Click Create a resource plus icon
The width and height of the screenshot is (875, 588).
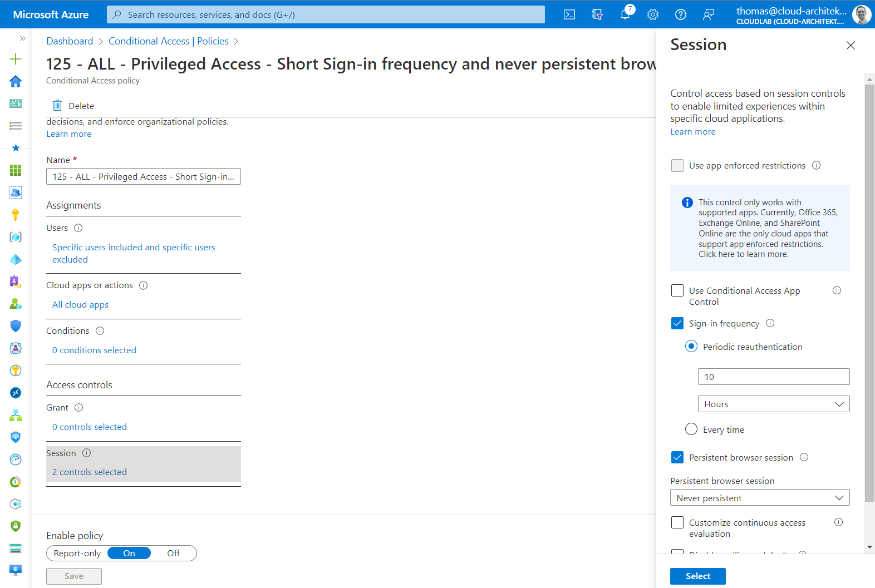(x=16, y=59)
